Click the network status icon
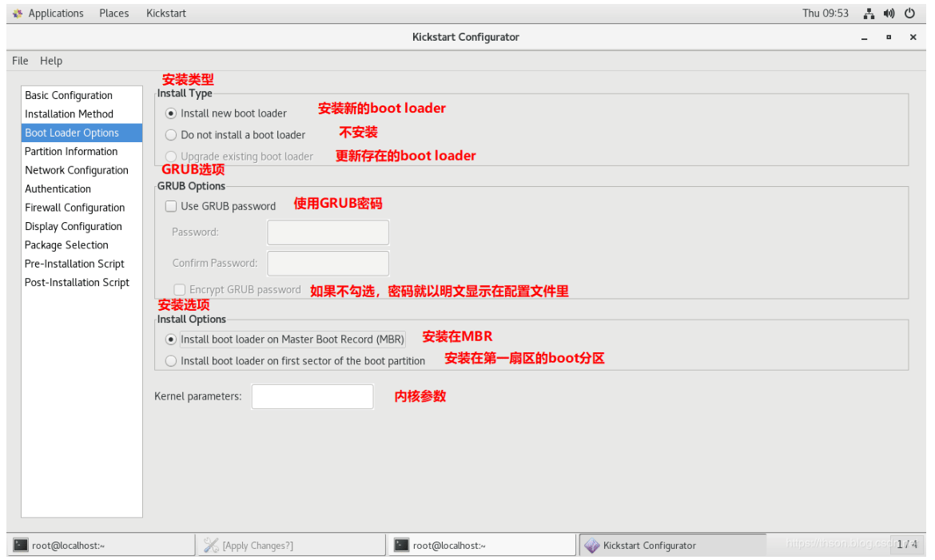 coord(869,13)
